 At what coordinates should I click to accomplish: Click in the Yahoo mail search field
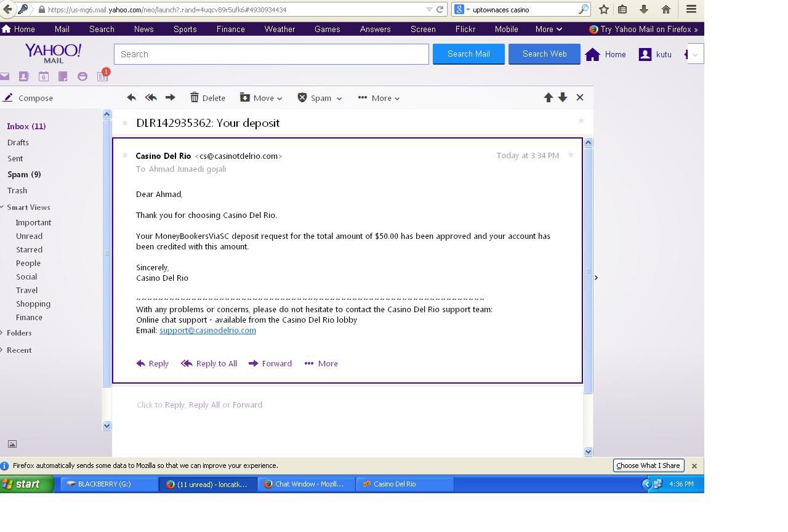(x=271, y=54)
